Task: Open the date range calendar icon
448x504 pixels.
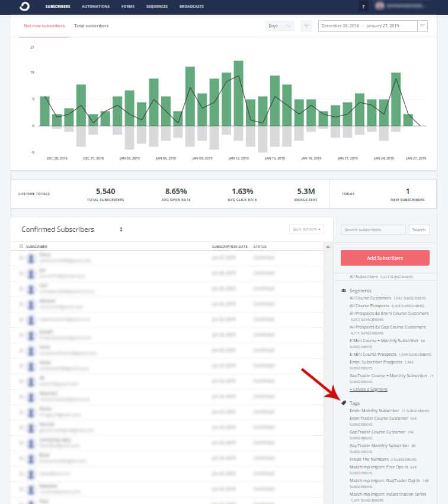Action: pos(422,26)
